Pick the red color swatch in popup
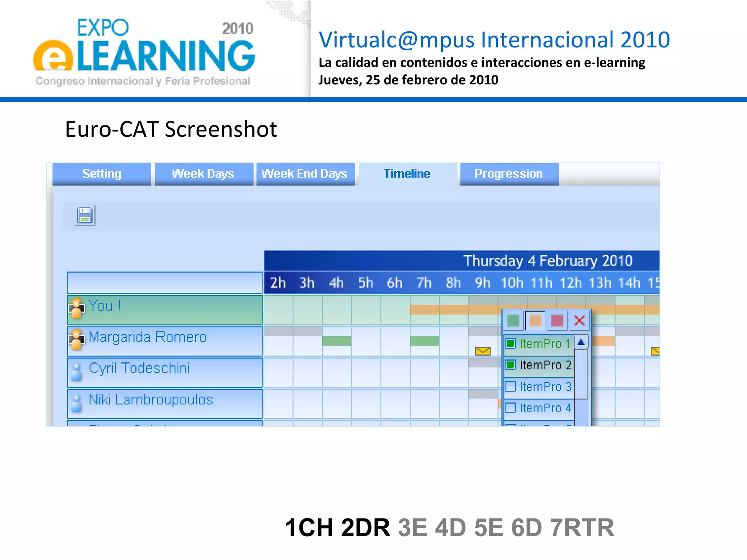 click(557, 321)
